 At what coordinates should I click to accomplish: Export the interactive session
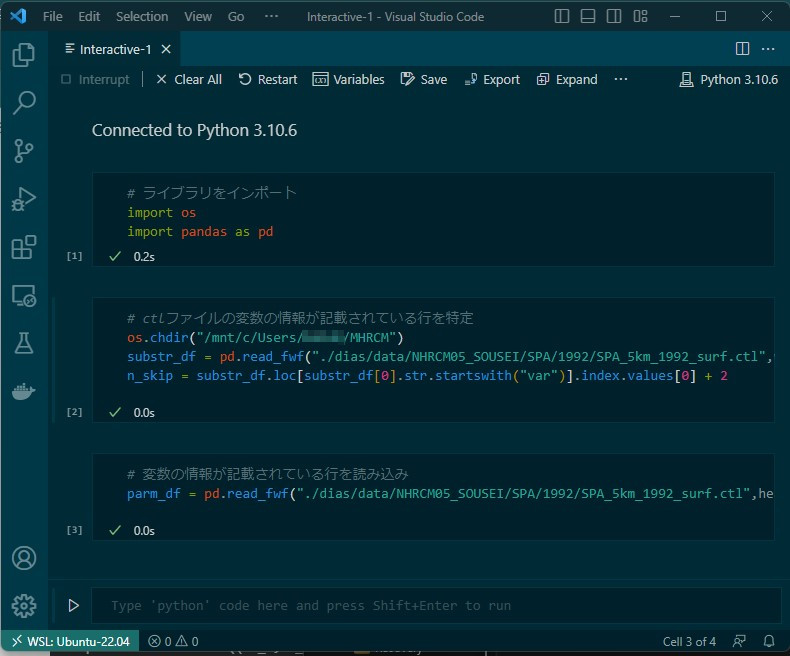pos(492,80)
